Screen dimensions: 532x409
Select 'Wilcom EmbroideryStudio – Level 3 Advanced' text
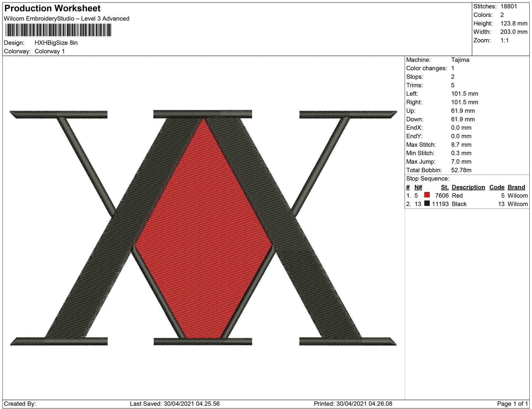tap(67, 18)
